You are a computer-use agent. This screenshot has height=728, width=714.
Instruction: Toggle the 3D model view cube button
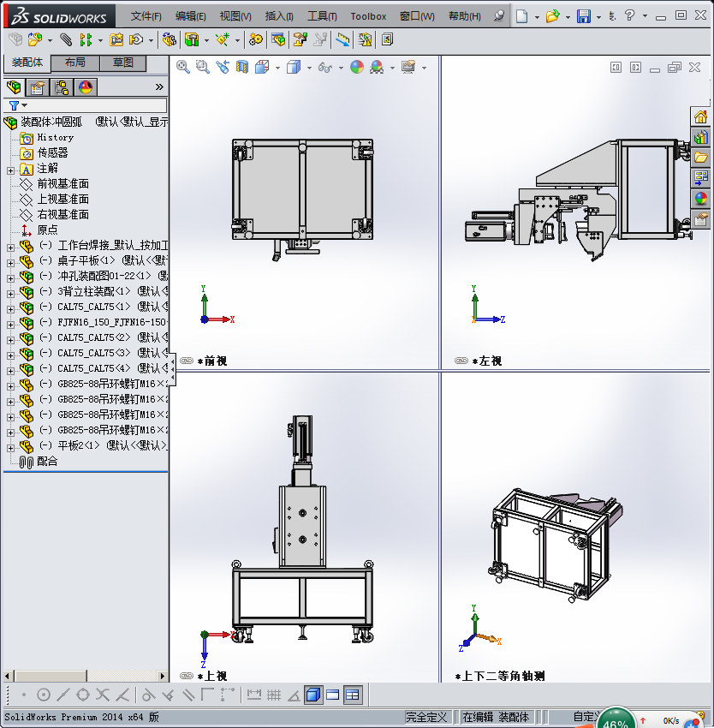click(x=313, y=695)
